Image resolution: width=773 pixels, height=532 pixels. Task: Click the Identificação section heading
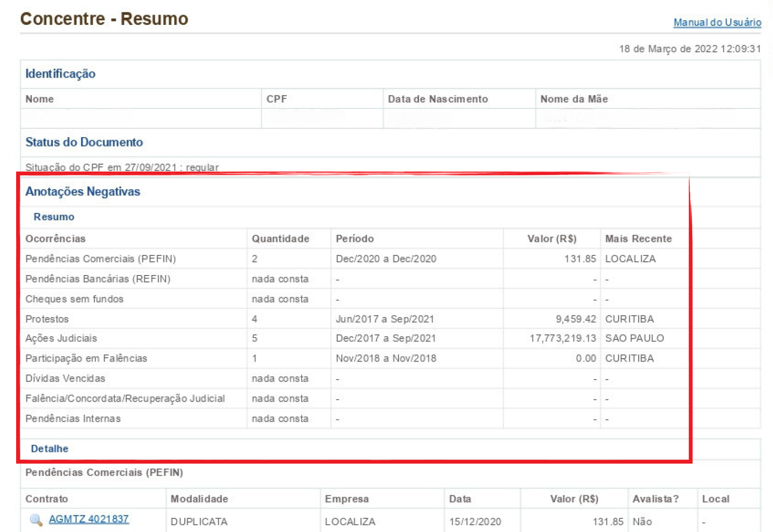[60, 74]
